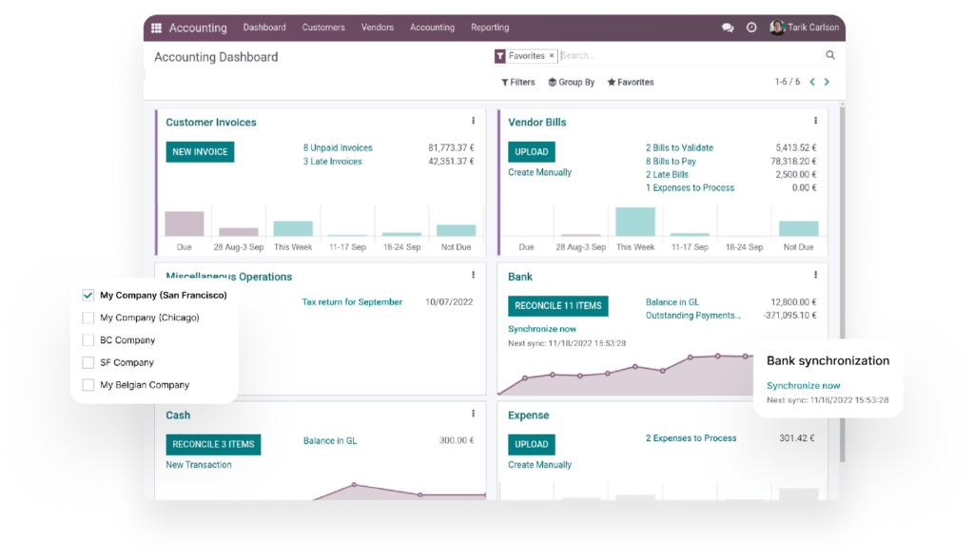Image resolution: width=974 pixels, height=560 pixels.
Task: Go to previous page arrow
Action: tap(812, 82)
